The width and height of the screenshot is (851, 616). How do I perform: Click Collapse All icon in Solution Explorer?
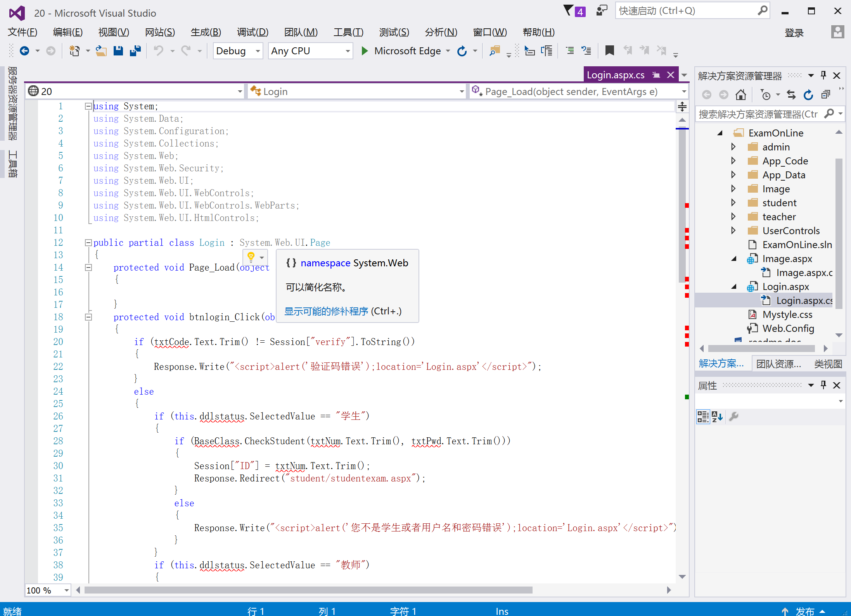click(826, 95)
